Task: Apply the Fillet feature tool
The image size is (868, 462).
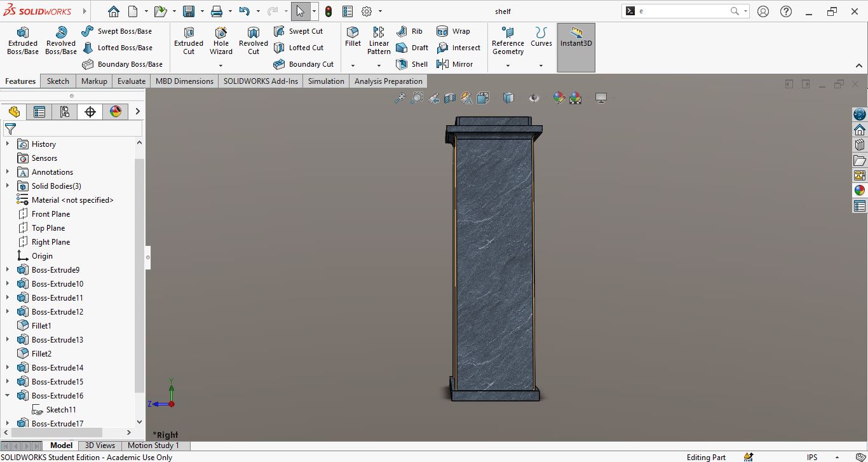Action: (x=353, y=37)
